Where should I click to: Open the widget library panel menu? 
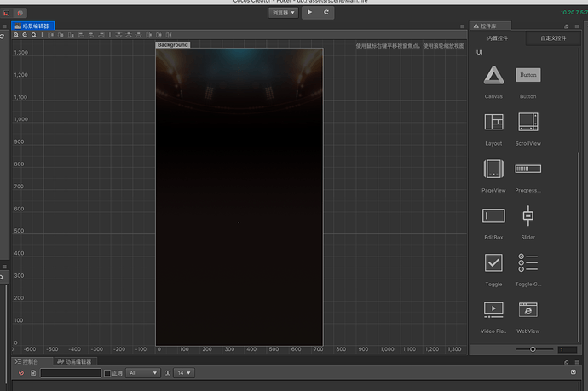[577, 26]
